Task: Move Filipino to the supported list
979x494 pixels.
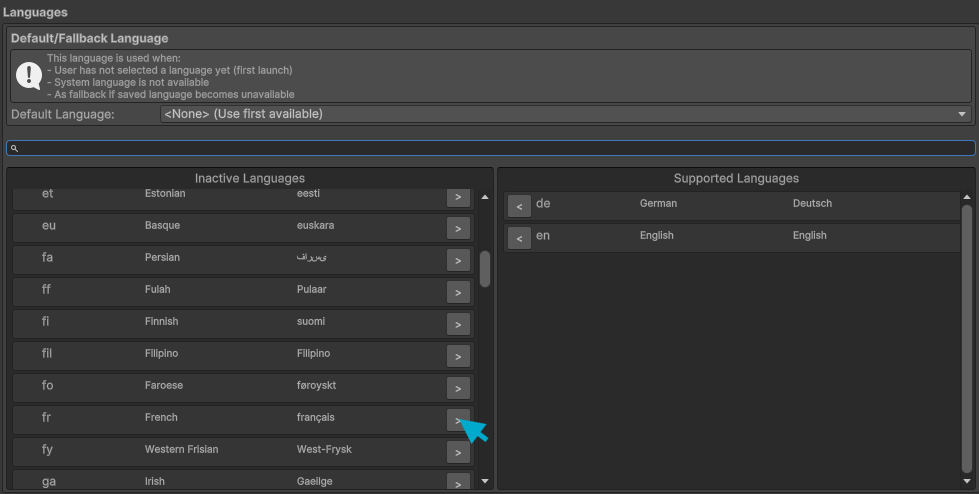Action: (458, 356)
